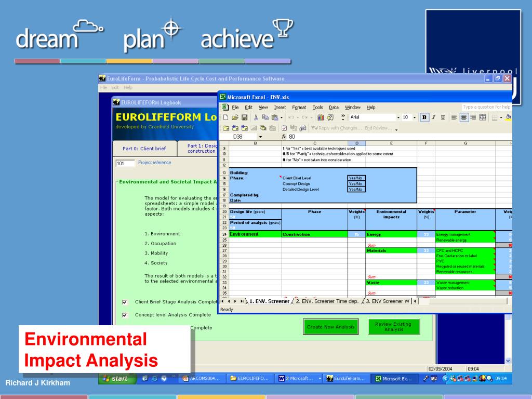Click the Fill Color paint bucket
532x399 pixels.
[508, 117]
